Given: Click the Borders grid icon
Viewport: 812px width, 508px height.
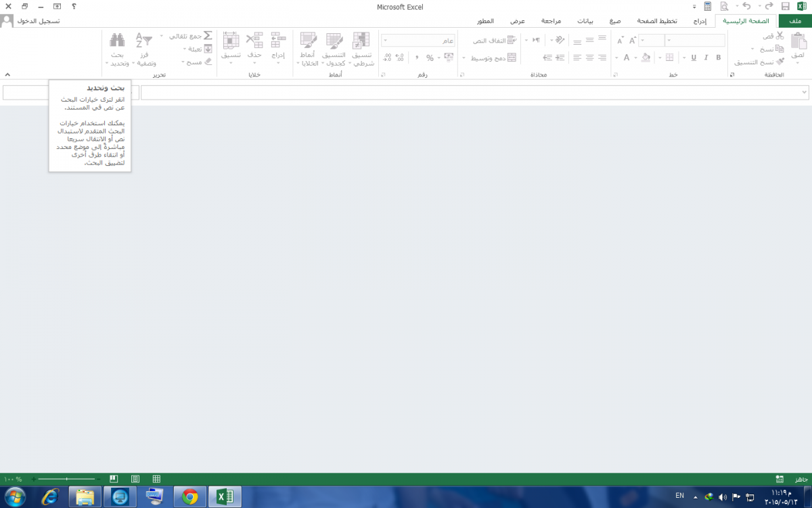Looking at the screenshot, I should point(670,58).
